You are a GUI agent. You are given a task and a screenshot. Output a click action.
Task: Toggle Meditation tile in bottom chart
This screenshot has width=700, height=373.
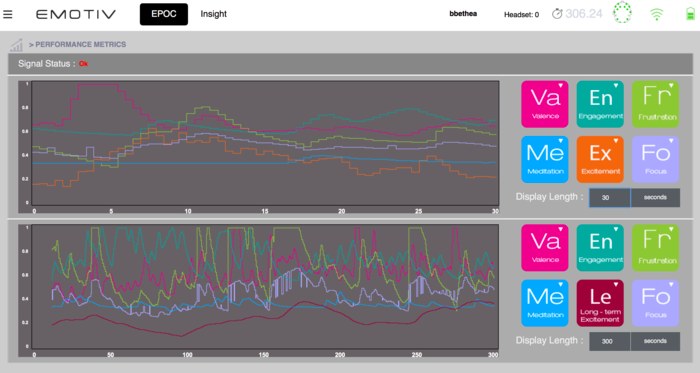pyautogui.click(x=545, y=303)
